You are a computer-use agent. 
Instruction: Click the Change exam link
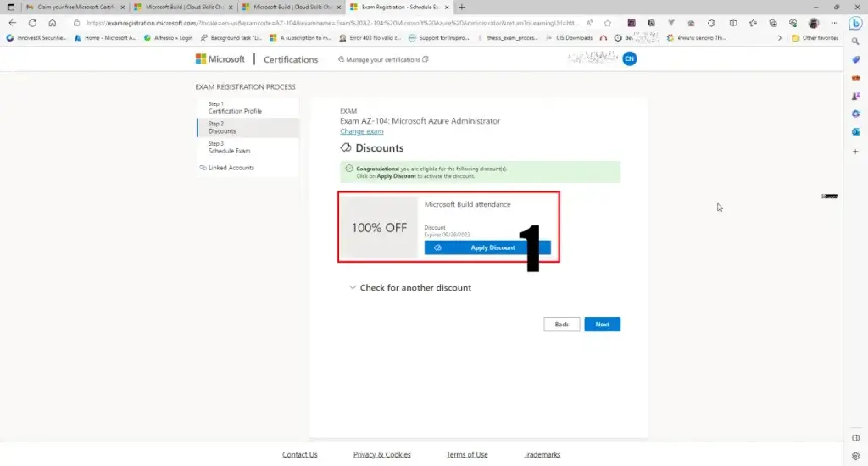(x=361, y=131)
